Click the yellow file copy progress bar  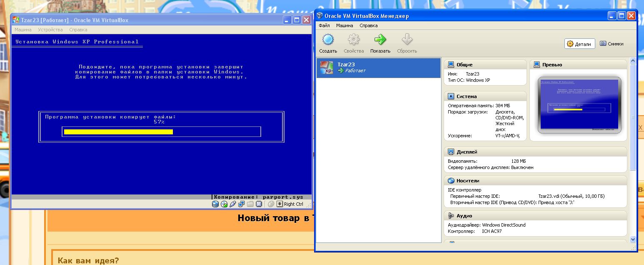click(x=118, y=132)
